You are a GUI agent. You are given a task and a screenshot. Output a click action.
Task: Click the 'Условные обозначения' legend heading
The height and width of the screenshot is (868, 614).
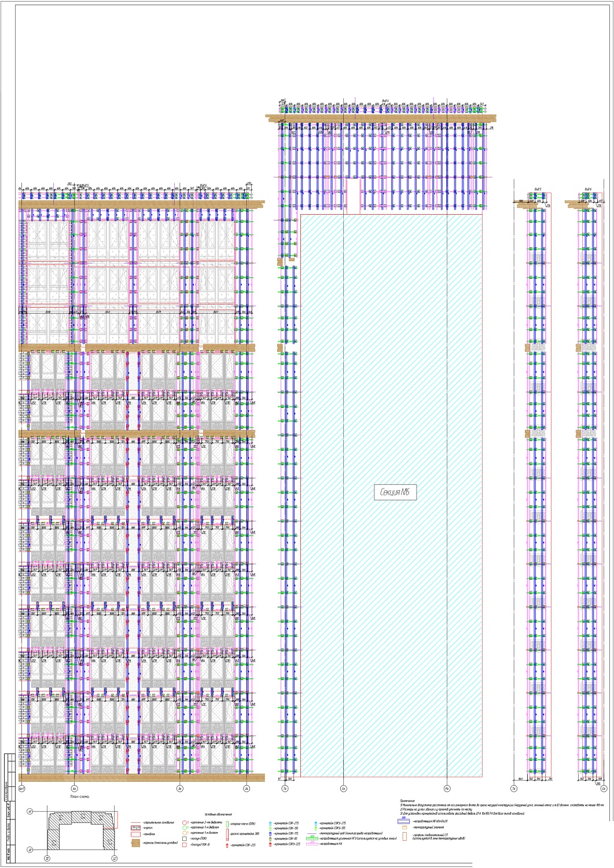(219, 814)
